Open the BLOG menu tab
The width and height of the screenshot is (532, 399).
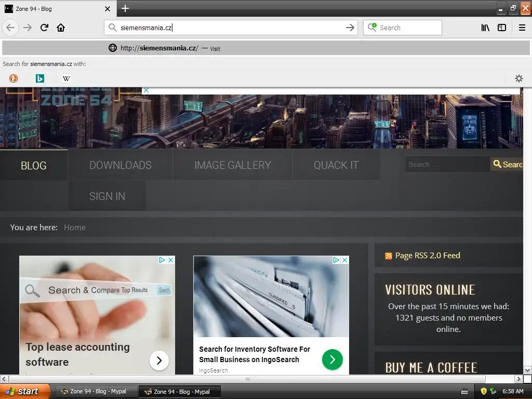tap(34, 165)
